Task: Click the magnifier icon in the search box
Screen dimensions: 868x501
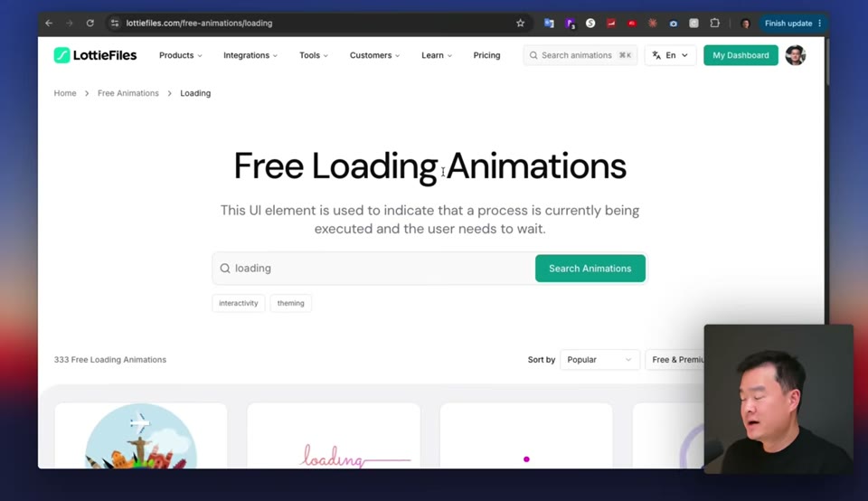Action: coord(225,269)
